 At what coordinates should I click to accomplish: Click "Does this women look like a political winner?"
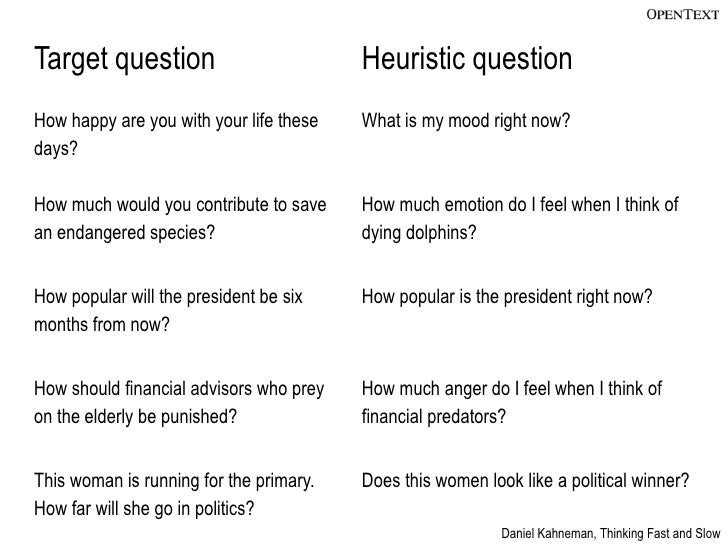coord(526,481)
